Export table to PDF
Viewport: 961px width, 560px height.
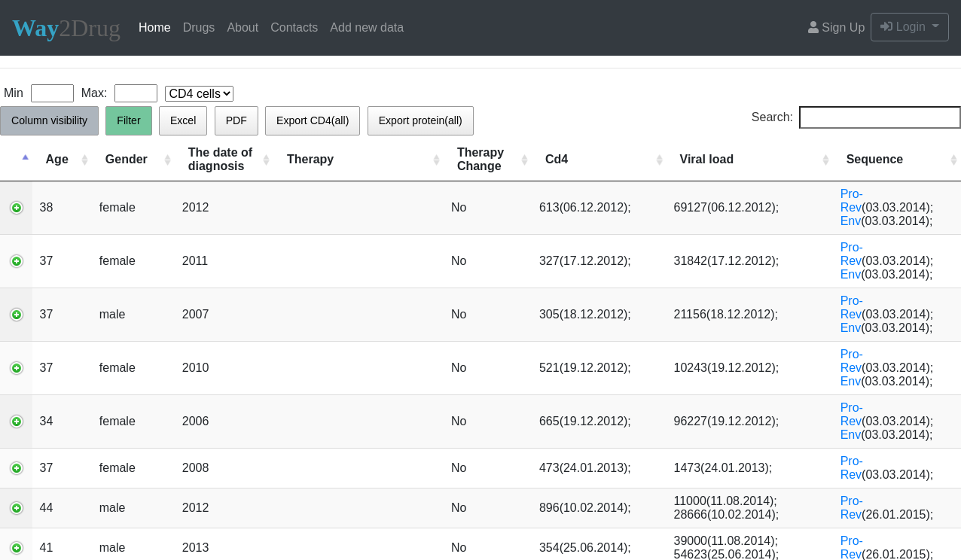pyautogui.click(x=236, y=120)
